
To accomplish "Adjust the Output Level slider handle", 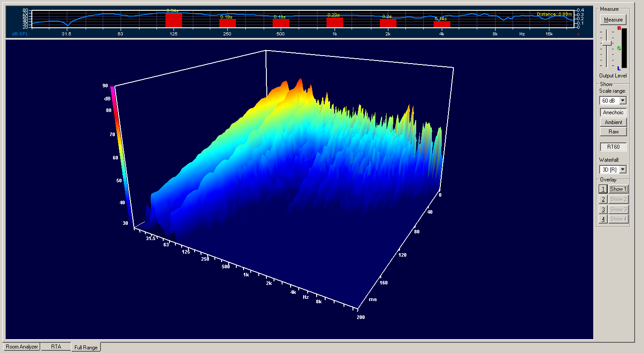I will point(606,43).
